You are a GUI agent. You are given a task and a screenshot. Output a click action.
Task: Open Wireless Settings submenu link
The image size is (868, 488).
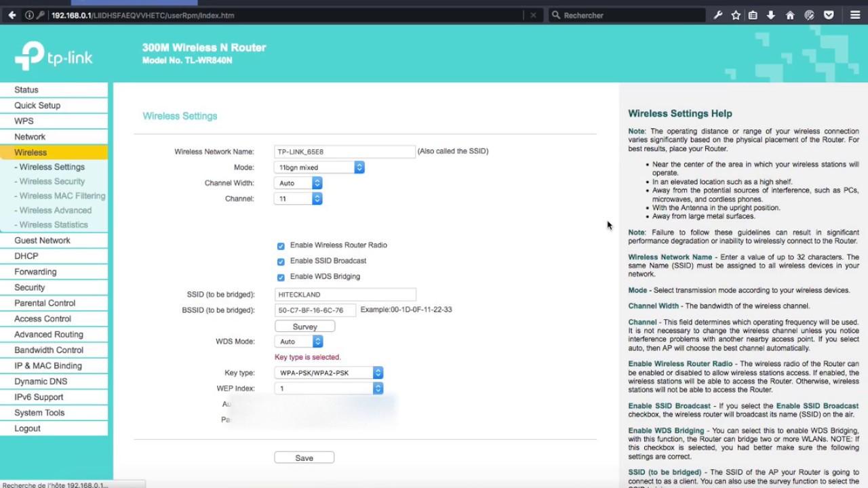pyautogui.click(x=50, y=167)
